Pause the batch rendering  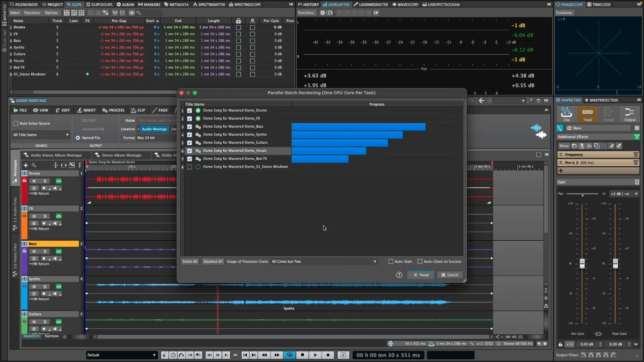click(420, 275)
